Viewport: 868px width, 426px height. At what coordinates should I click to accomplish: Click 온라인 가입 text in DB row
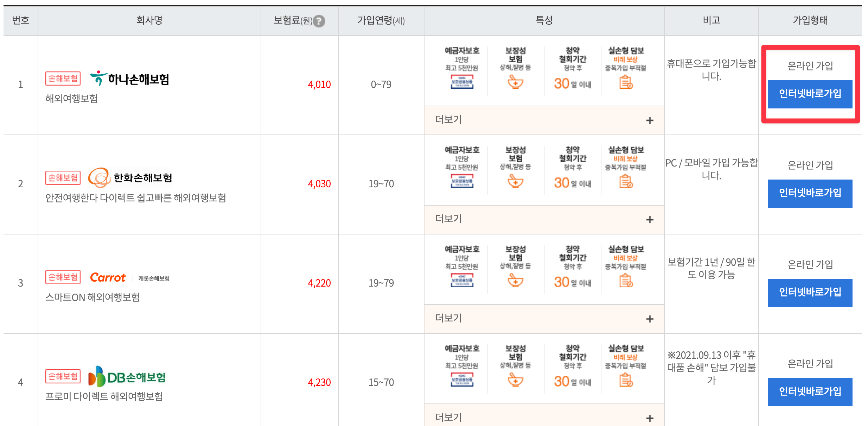coord(810,364)
